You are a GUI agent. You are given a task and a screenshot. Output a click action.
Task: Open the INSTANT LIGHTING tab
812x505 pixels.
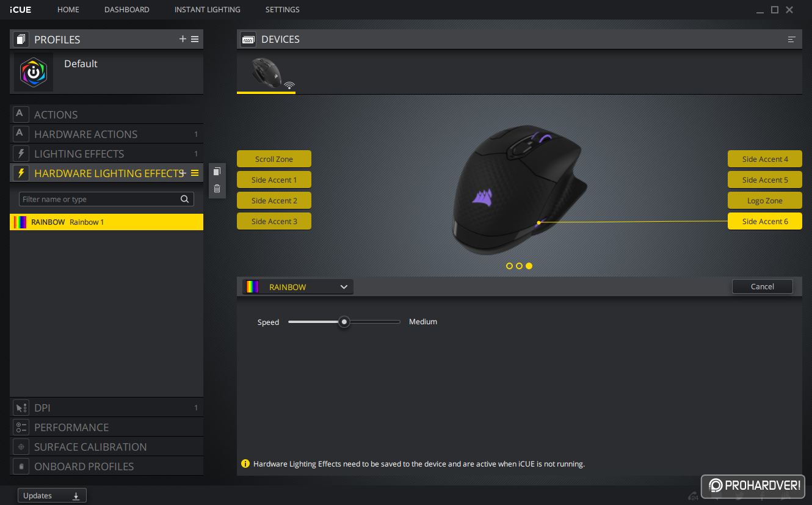click(208, 10)
